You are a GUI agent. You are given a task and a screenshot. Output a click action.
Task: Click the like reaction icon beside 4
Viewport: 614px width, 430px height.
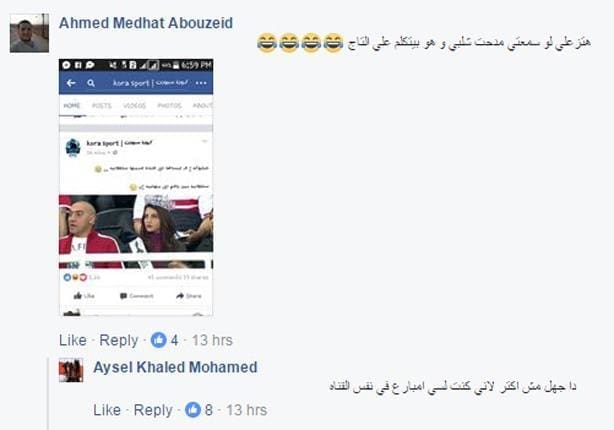coord(159,340)
